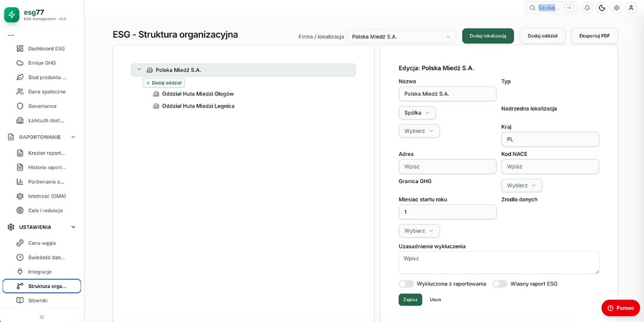The height and width of the screenshot is (322, 644).
Task: Click Miesiac startu roku field
Action: point(447,212)
